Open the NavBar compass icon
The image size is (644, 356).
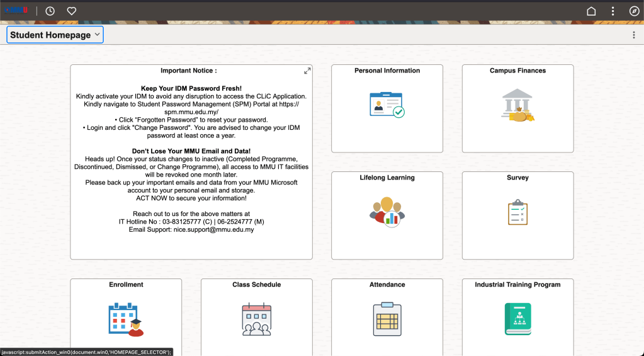click(634, 11)
